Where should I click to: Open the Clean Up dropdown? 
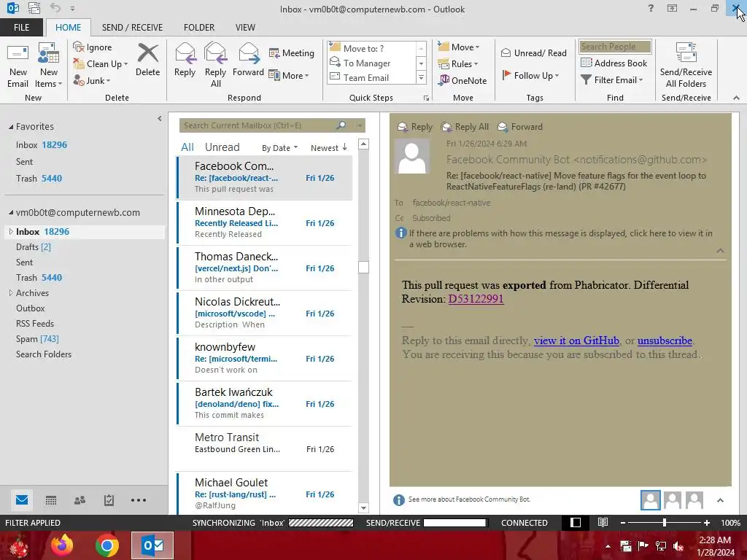pyautogui.click(x=101, y=64)
